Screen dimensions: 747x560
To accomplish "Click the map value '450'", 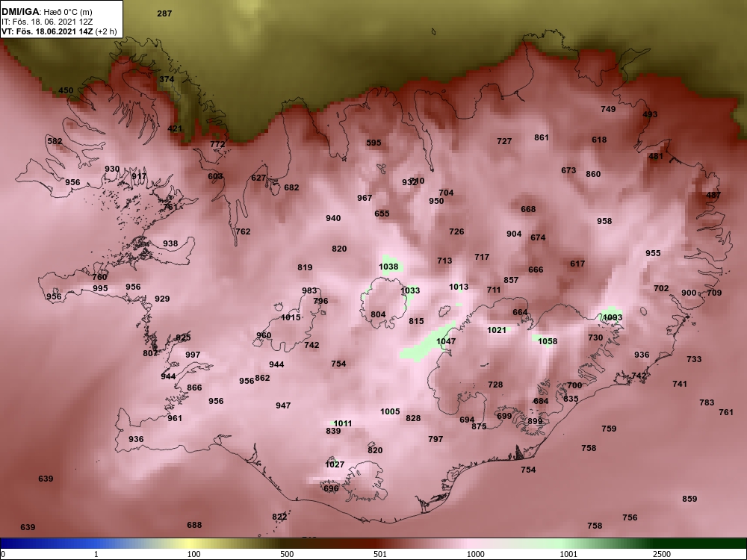I will (x=66, y=90).
